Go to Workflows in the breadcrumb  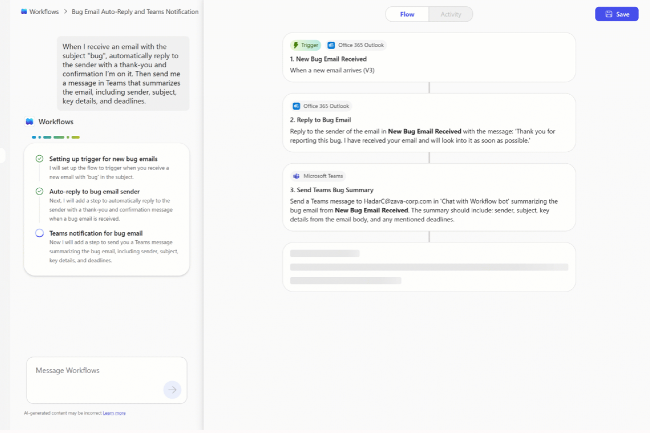pyautogui.click(x=44, y=12)
